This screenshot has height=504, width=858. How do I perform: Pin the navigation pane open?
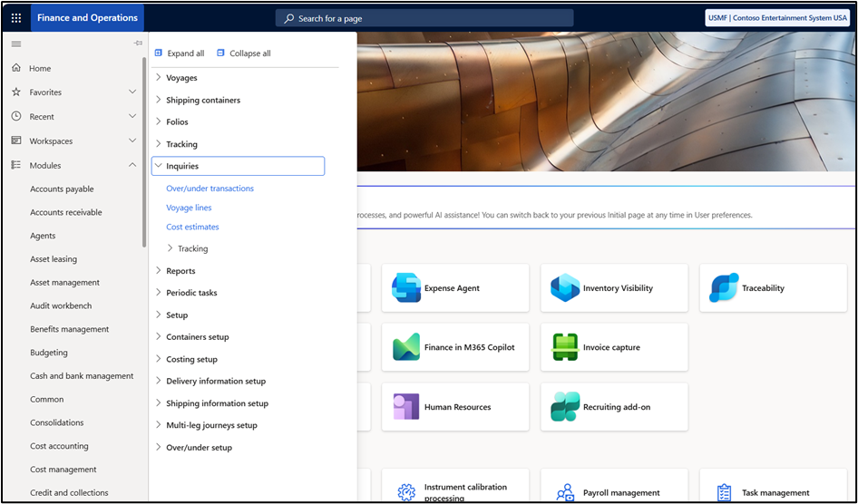point(138,44)
